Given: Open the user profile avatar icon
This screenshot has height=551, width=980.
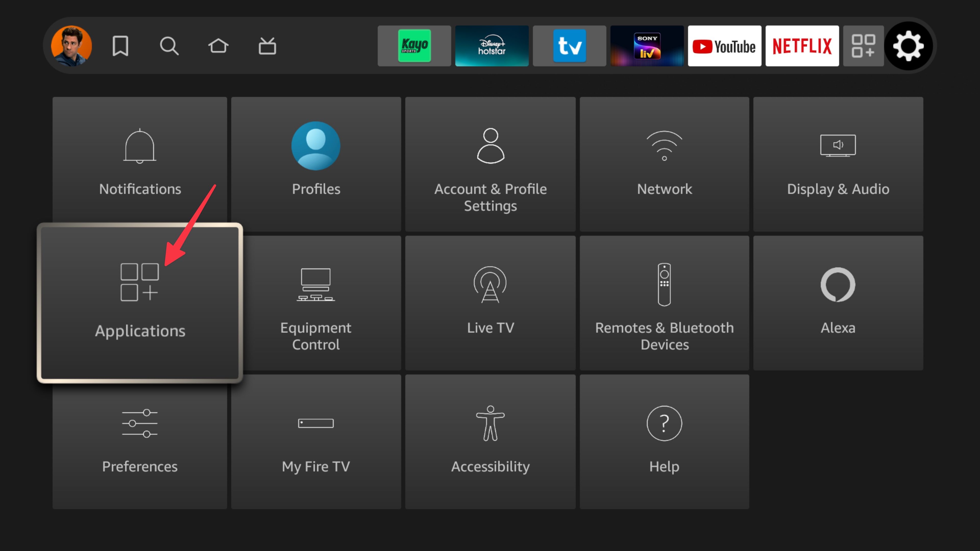Looking at the screenshot, I should coord(71,46).
